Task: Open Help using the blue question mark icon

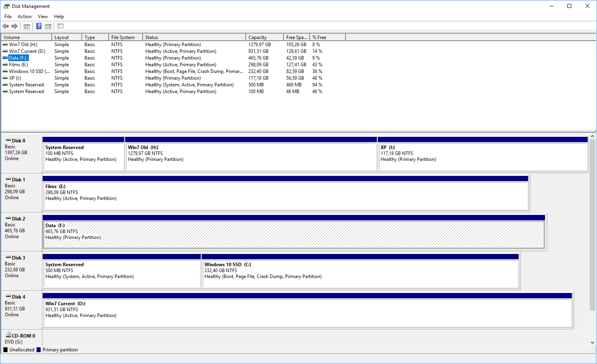Action: coord(38,26)
